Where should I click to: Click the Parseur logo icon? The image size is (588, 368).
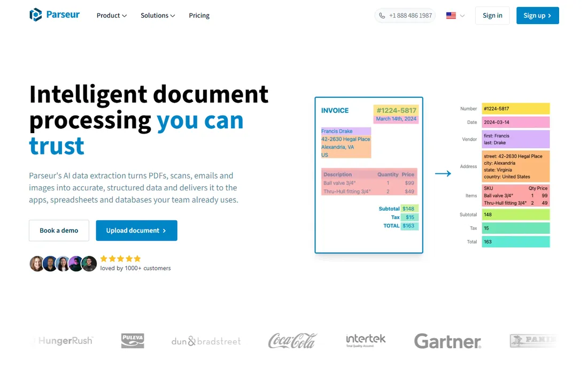pyautogui.click(x=36, y=15)
